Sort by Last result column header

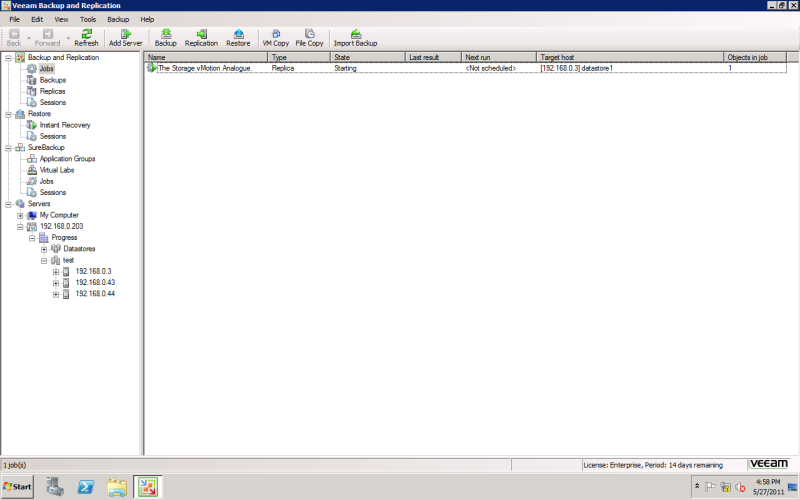(x=434, y=57)
